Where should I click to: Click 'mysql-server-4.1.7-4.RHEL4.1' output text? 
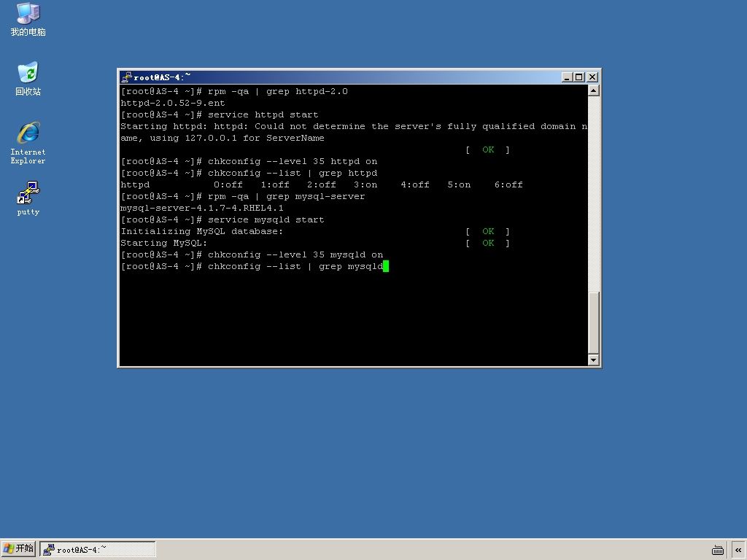[202, 208]
